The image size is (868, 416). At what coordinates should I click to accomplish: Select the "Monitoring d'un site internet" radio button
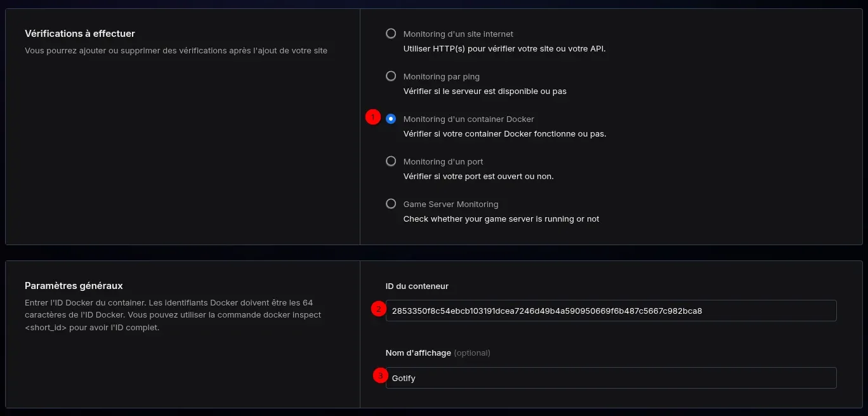(x=391, y=34)
